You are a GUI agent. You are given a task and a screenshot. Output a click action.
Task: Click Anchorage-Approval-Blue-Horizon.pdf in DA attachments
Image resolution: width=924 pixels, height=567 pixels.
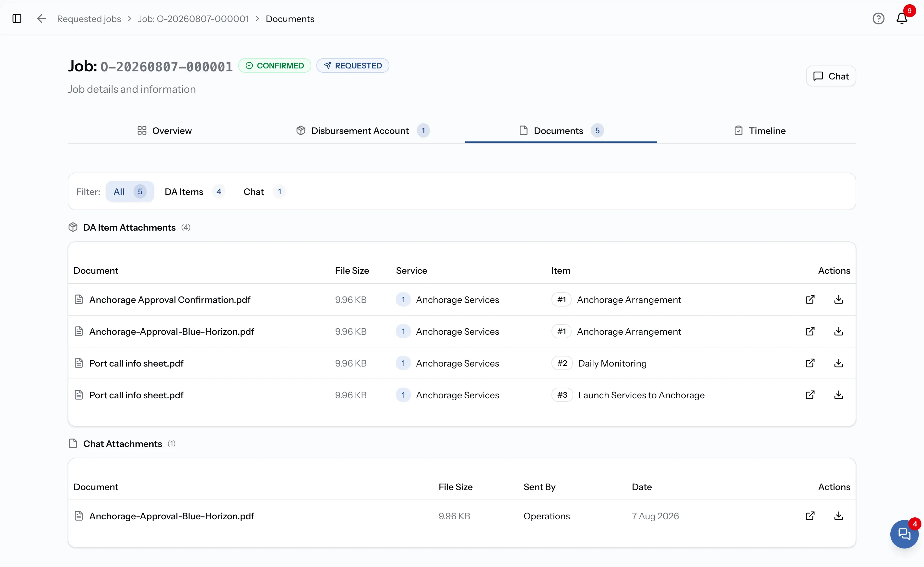point(172,331)
